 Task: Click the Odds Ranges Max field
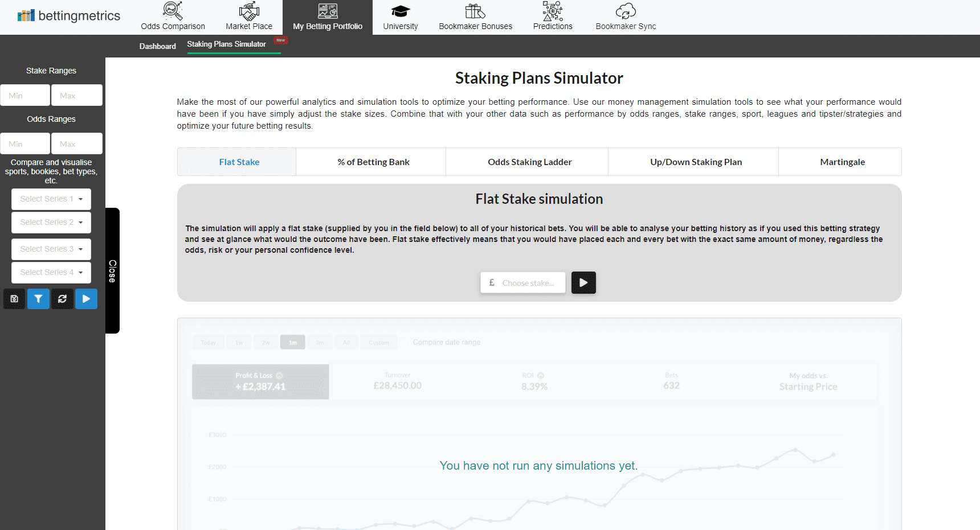point(77,143)
